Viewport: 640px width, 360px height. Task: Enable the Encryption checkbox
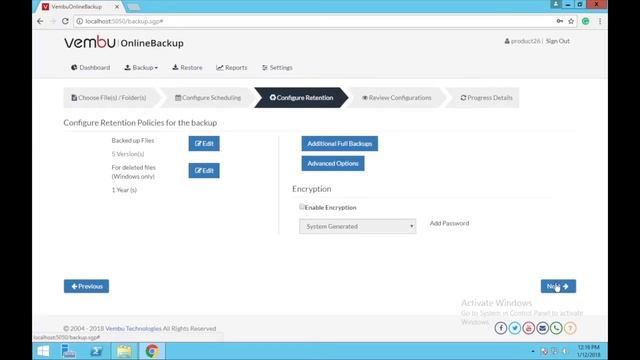[x=302, y=207]
